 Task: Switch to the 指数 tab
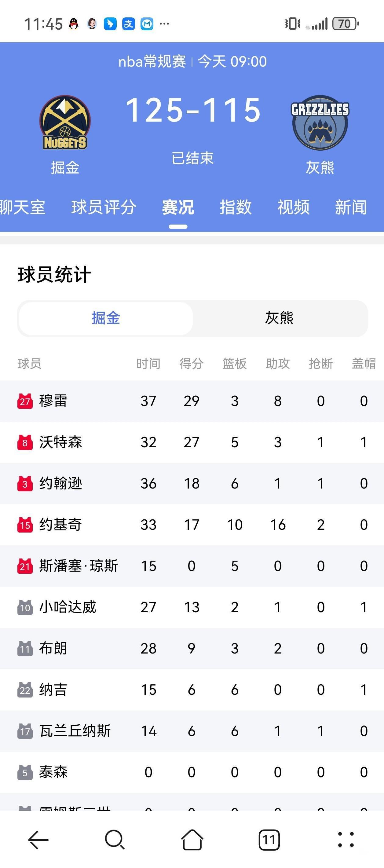(x=236, y=207)
